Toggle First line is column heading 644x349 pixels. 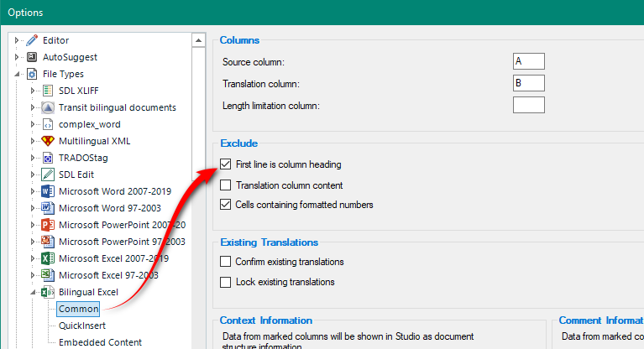tap(226, 164)
